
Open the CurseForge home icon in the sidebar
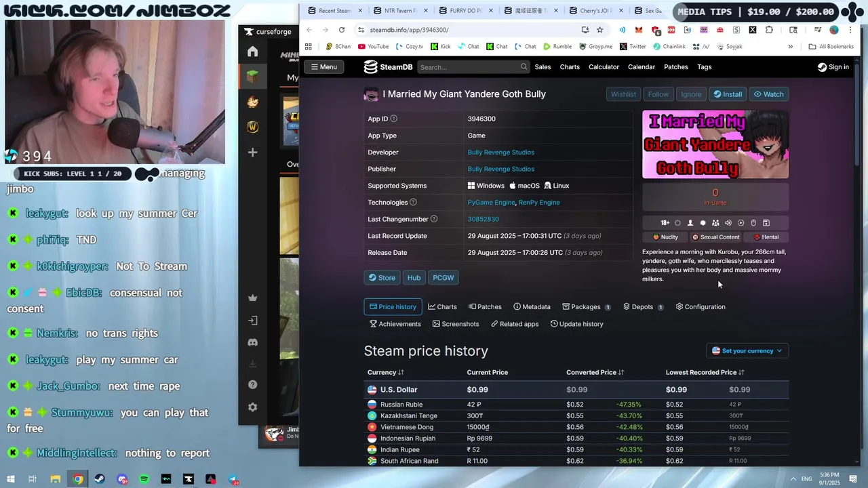tap(252, 52)
